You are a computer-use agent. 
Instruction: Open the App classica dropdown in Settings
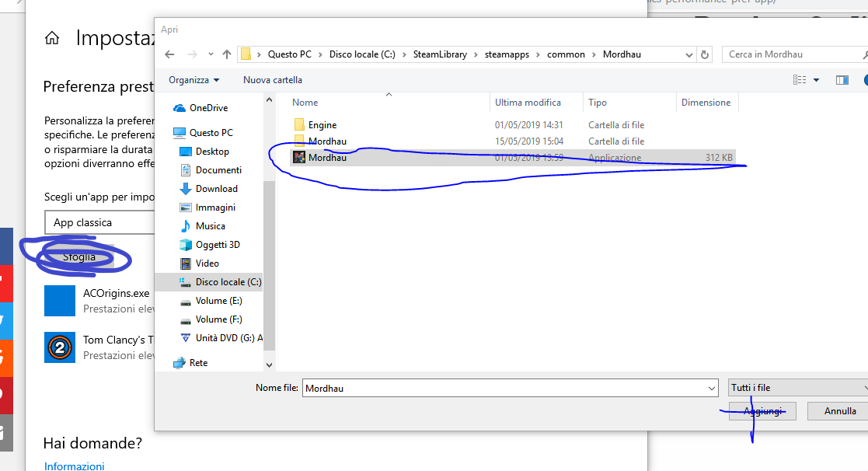coord(99,222)
